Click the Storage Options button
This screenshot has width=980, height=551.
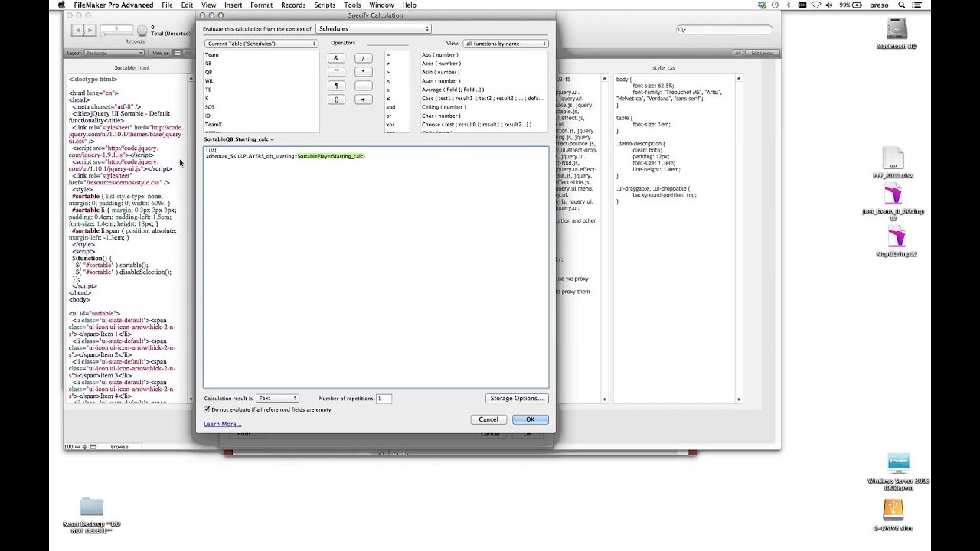(516, 398)
